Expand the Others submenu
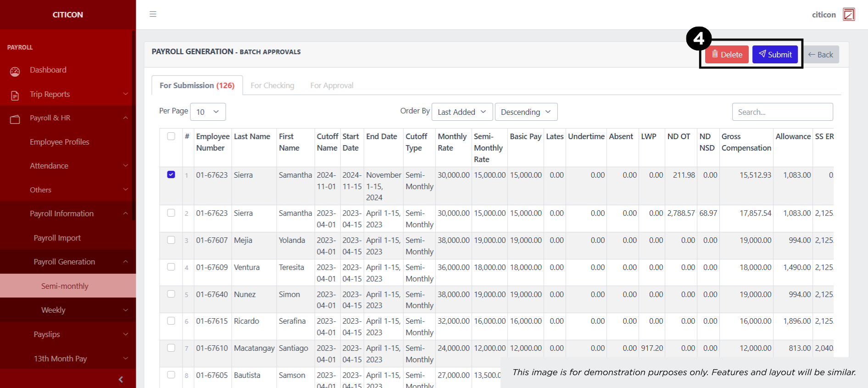This screenshot has width=868, height=388. click(126, 189)
